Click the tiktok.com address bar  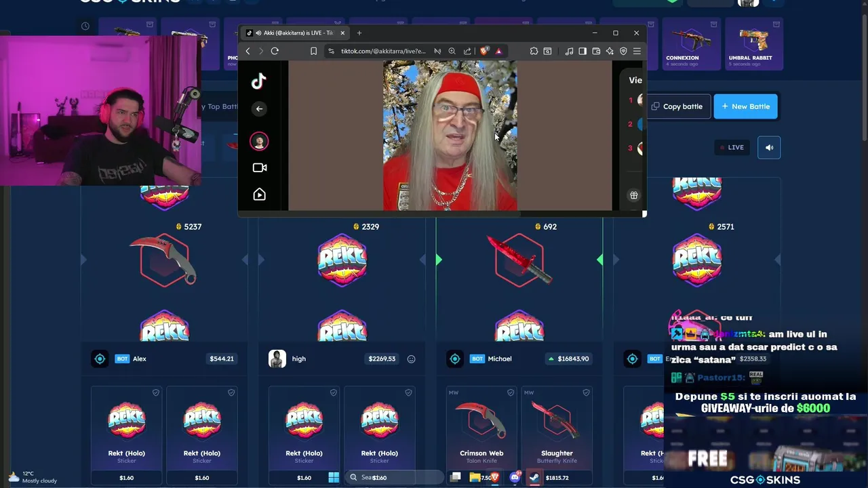click(x=383, y=51)
